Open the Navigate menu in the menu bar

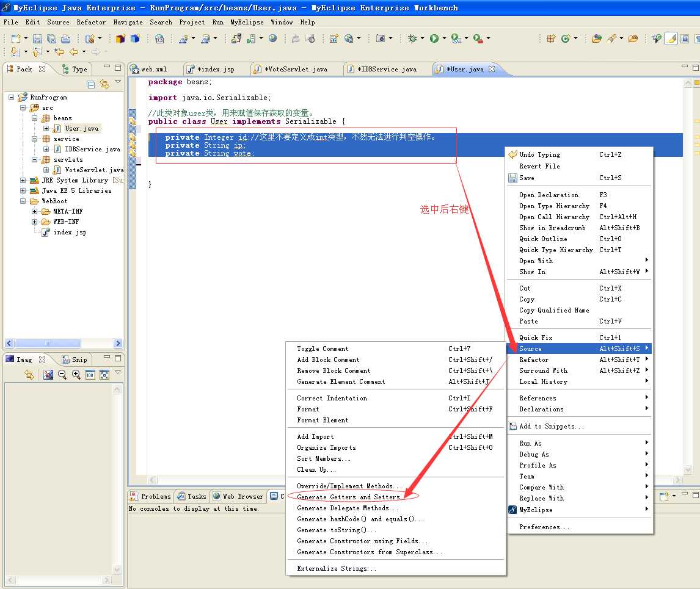point(128,22)
